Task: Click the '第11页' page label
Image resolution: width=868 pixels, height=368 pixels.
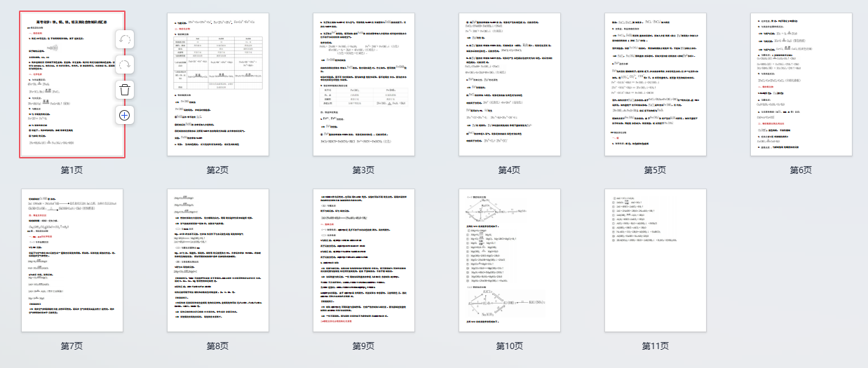Action: pos(655,346)
